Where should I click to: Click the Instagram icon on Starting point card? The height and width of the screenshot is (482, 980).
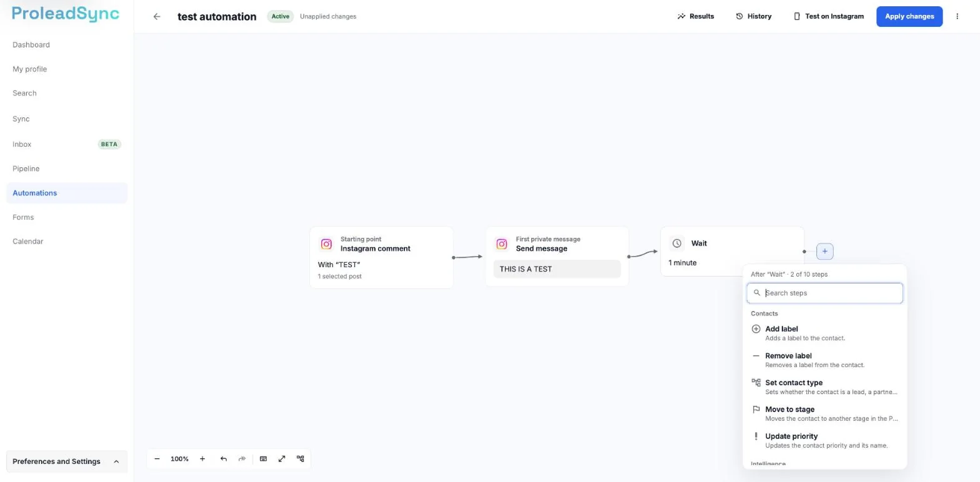326,244
